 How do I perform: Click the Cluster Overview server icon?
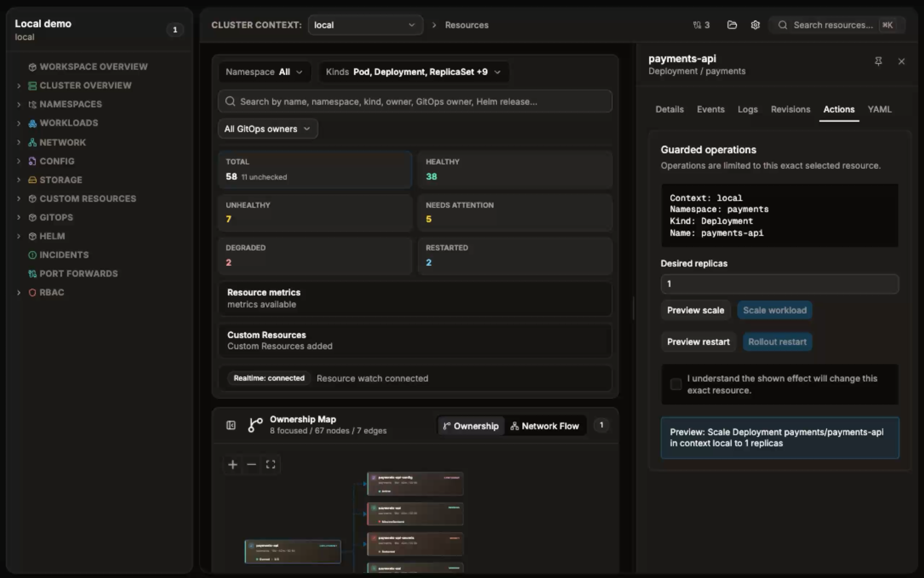32,86
